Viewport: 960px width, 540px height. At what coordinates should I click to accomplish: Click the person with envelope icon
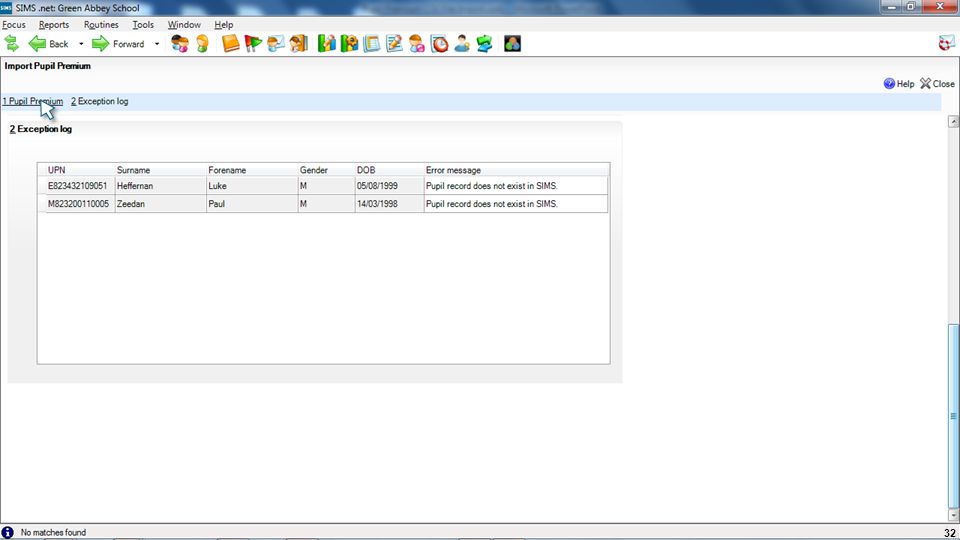(x=276, y=43)
